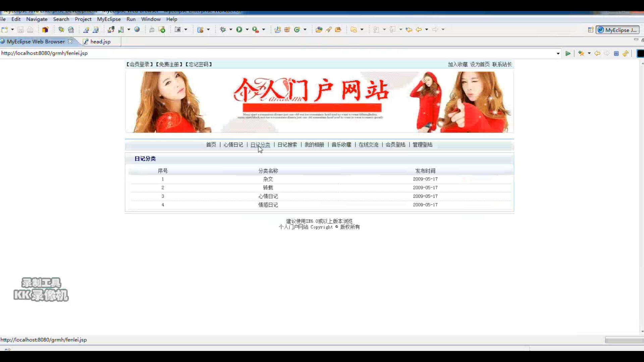
Task: Click the New file toolbar icon
Action: (4, 29)
